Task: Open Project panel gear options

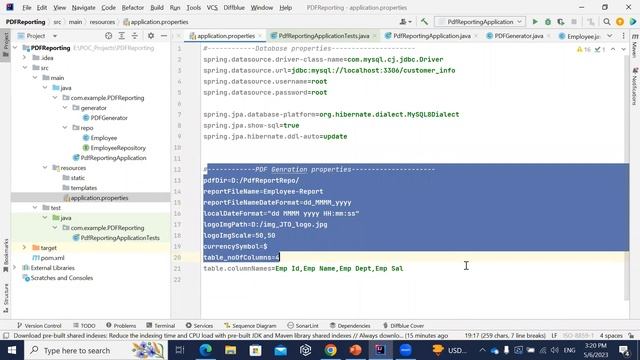Action: [x=151, y=36]
